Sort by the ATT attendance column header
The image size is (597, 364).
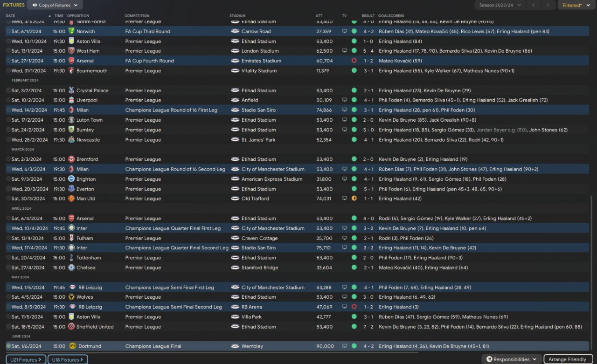click(319, 16)
